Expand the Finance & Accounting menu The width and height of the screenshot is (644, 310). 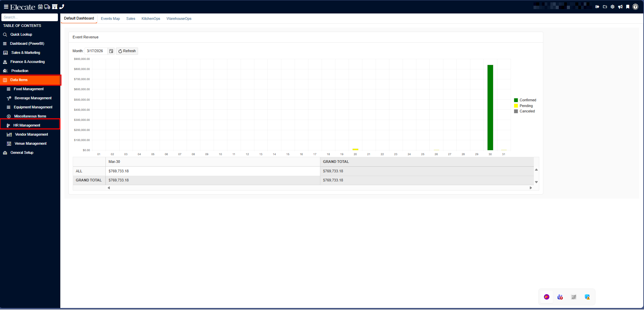tap(27, 62)
